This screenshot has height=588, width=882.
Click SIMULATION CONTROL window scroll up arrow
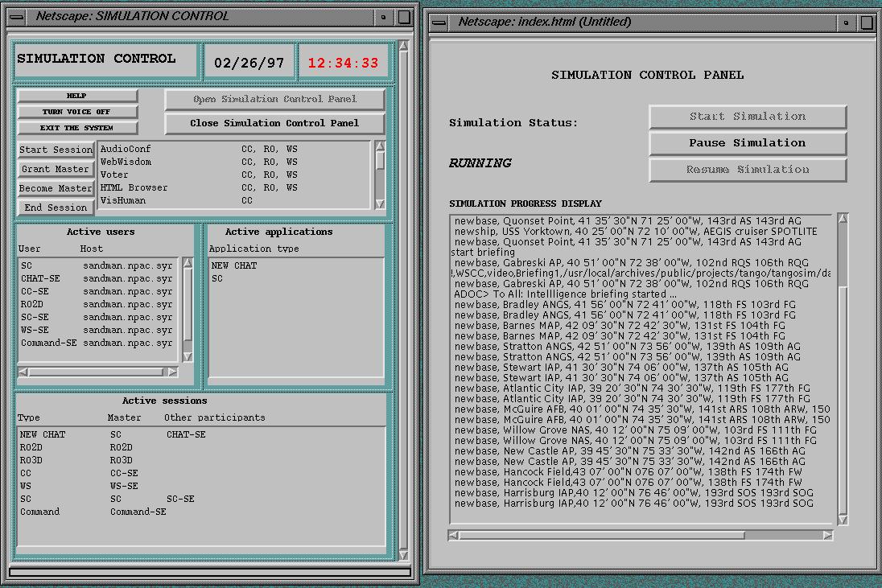[x=403, y=45]
